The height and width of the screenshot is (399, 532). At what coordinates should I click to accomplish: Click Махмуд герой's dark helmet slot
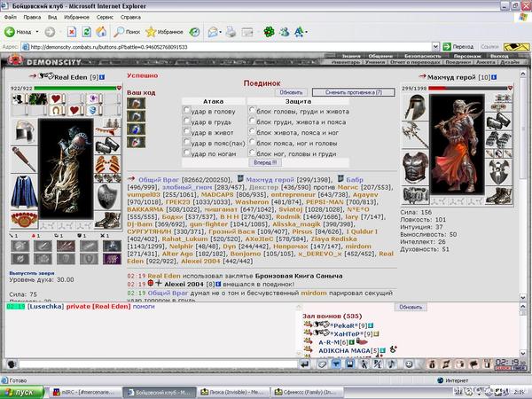415,107
